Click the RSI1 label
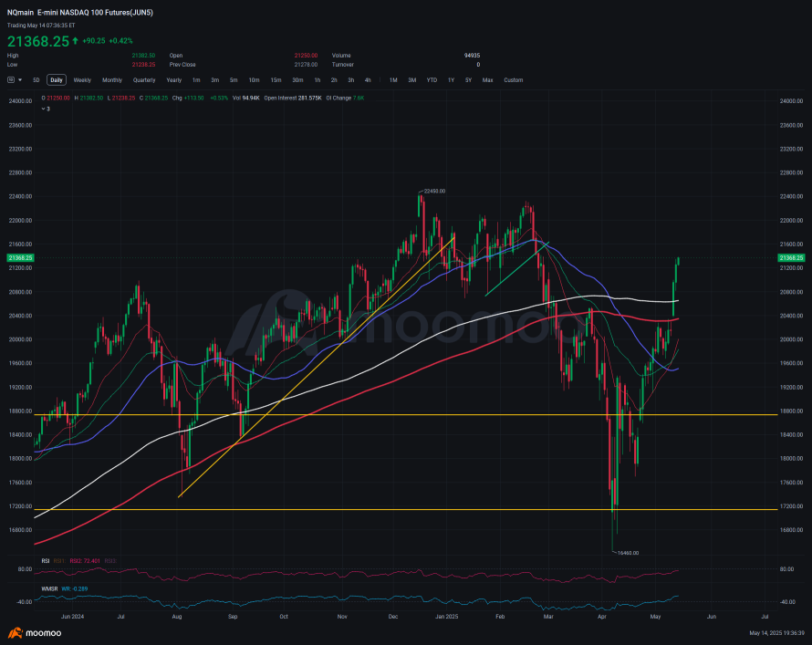This screenshot has height=645, width=812. pyautogui.click(x=59, y=561)
